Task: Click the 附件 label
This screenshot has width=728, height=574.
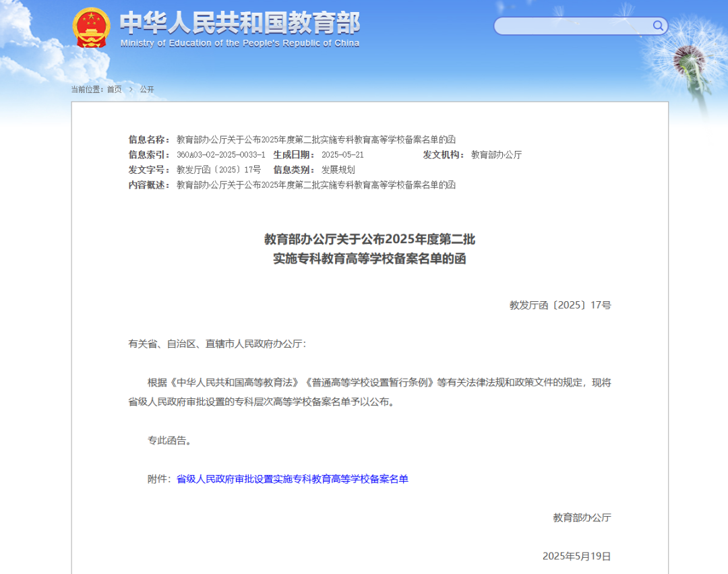Action: tap(159, 479)
